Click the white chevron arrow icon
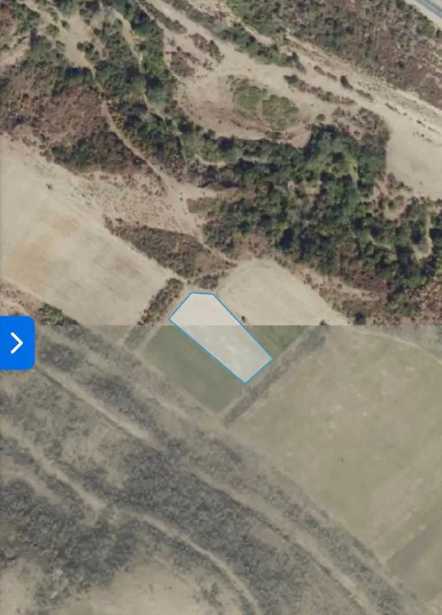This screenshot has height=615, width=442. tap(16, 343)
